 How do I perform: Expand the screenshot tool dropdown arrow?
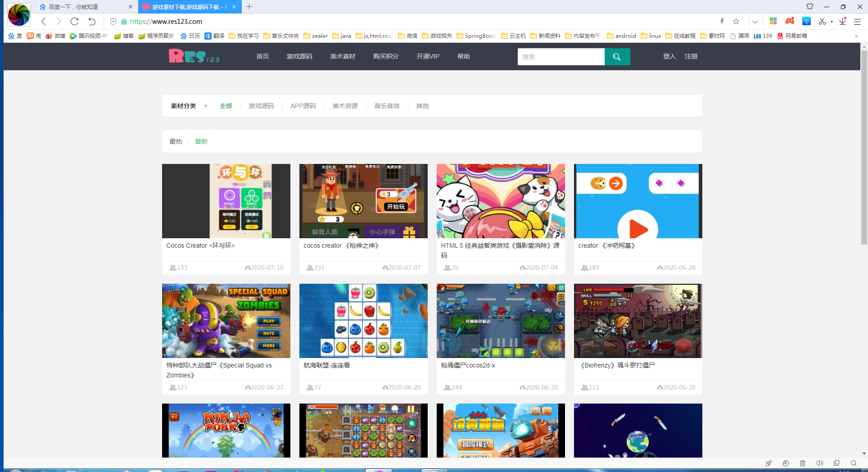pos(832,22)
